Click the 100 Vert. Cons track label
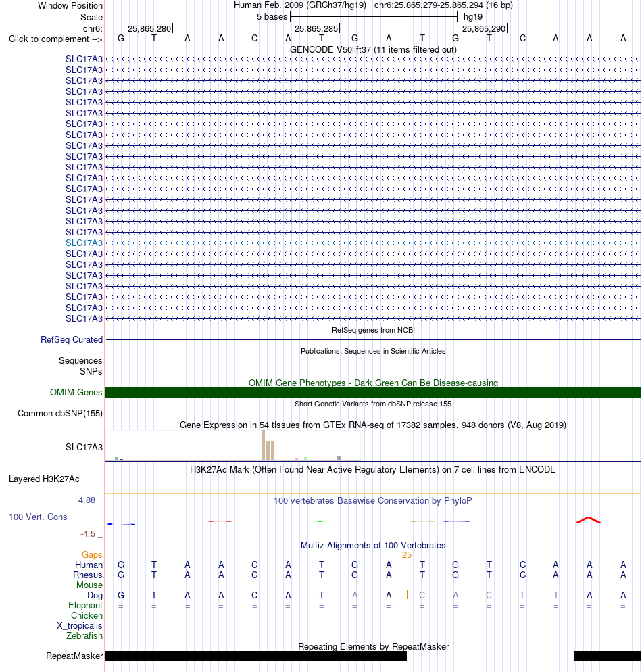The height and width of the screenshot is (672, 642). click(x=38, y=517)
